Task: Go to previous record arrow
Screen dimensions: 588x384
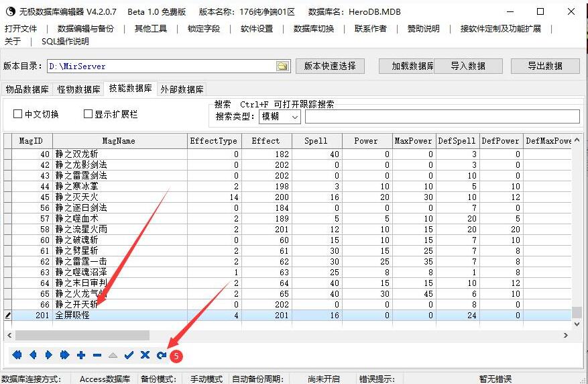Action: [33, 354]
